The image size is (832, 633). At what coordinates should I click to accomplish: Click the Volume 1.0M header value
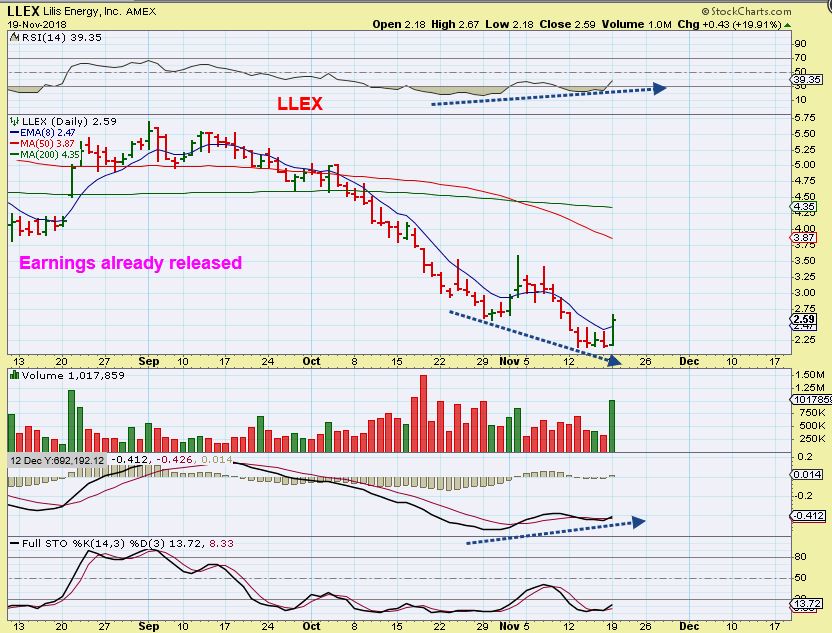[637, 24]
